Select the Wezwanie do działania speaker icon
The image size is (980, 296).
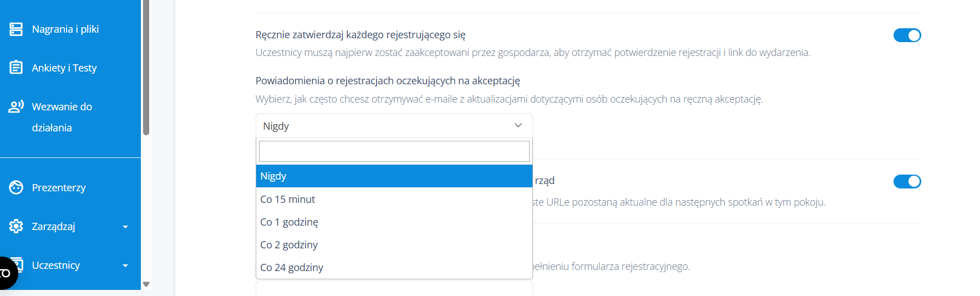[16, 106]
